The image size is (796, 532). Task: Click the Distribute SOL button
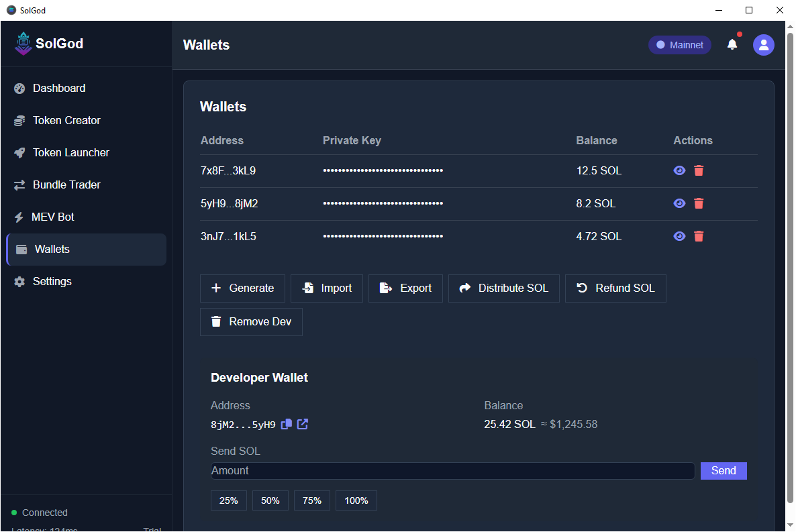(x=503, y=288)
